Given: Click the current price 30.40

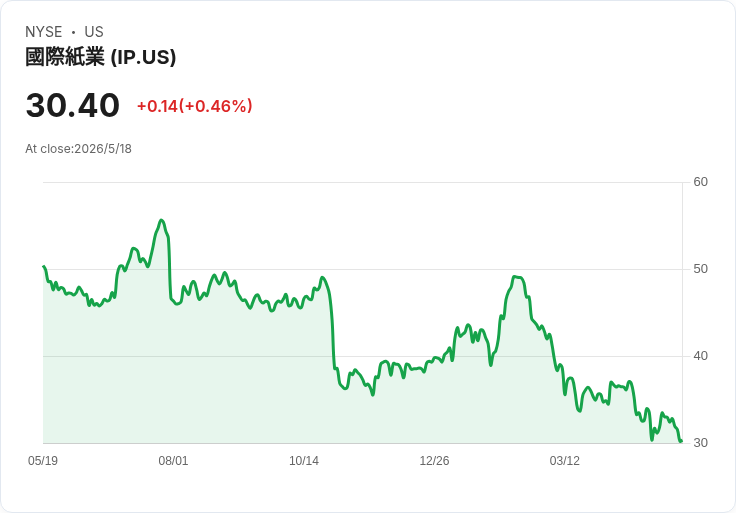Looking at the screenshot, I should tap(73, 105).
